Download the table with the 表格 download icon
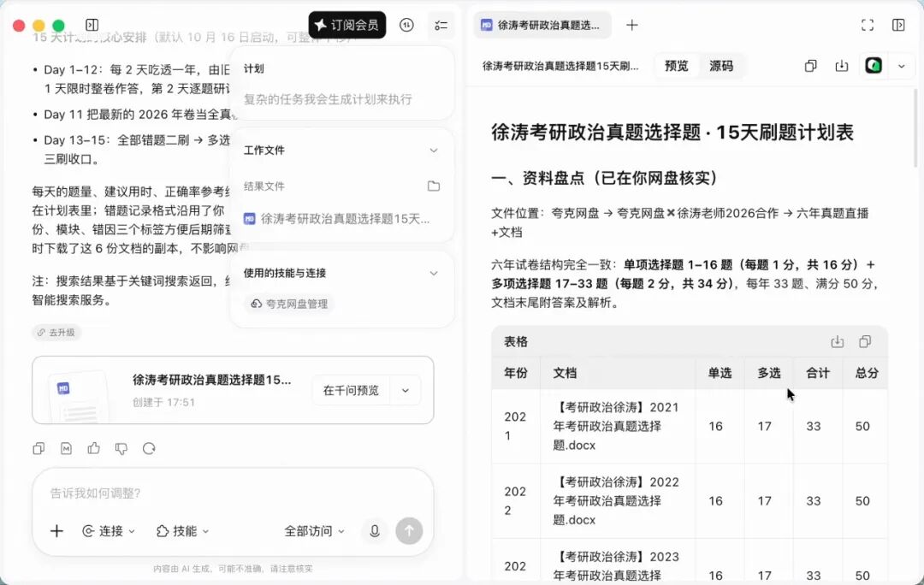This screenshot has height=585, width=924. point(838,342)
